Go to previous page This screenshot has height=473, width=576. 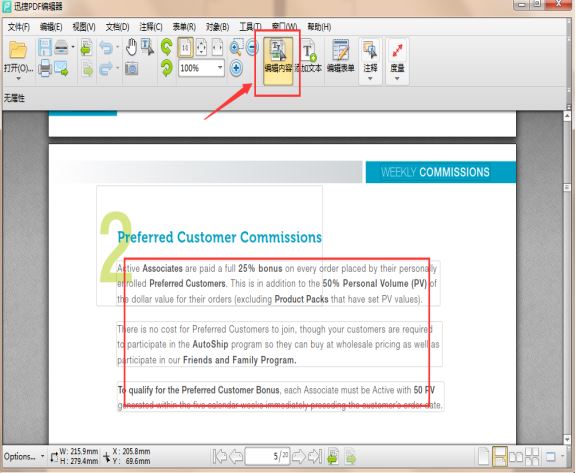(x=236, y=456)
